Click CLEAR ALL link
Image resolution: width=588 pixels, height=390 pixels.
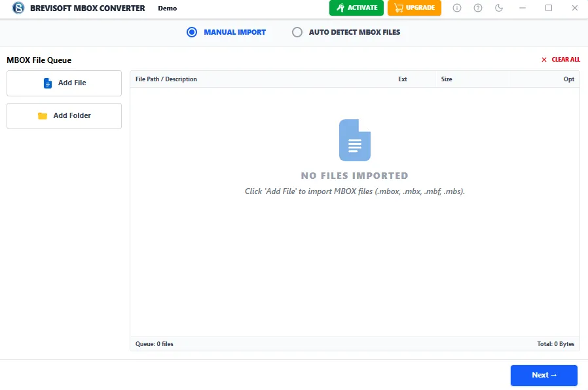click(x=560, y=59)
